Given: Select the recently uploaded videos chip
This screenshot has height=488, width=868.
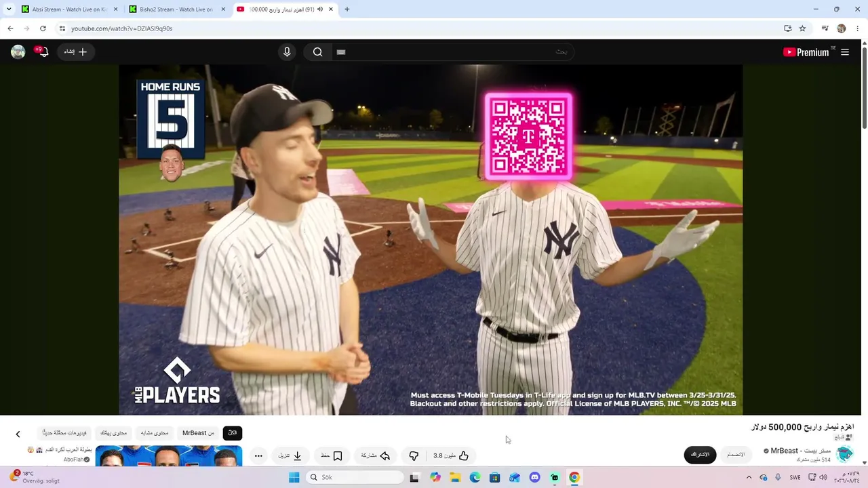Looking at the screenshot, I should pos(64,433).
